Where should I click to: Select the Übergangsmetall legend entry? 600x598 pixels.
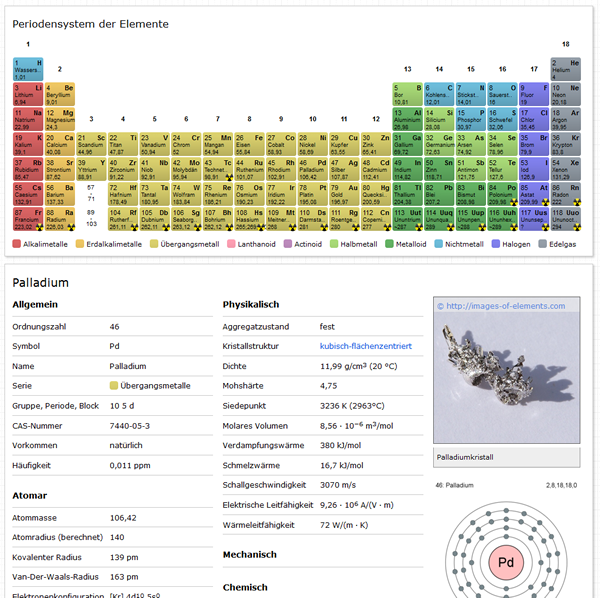point(185,244)
